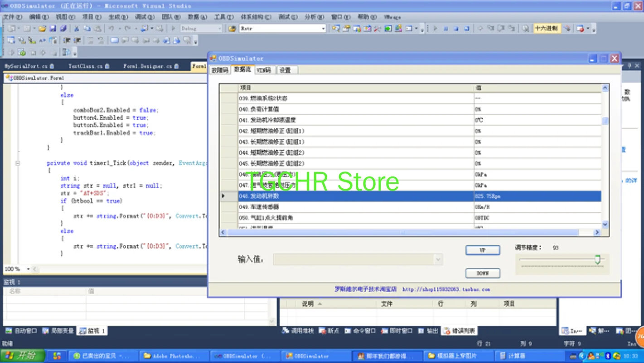Click the Windows 开始 Start button

[22, 356]
